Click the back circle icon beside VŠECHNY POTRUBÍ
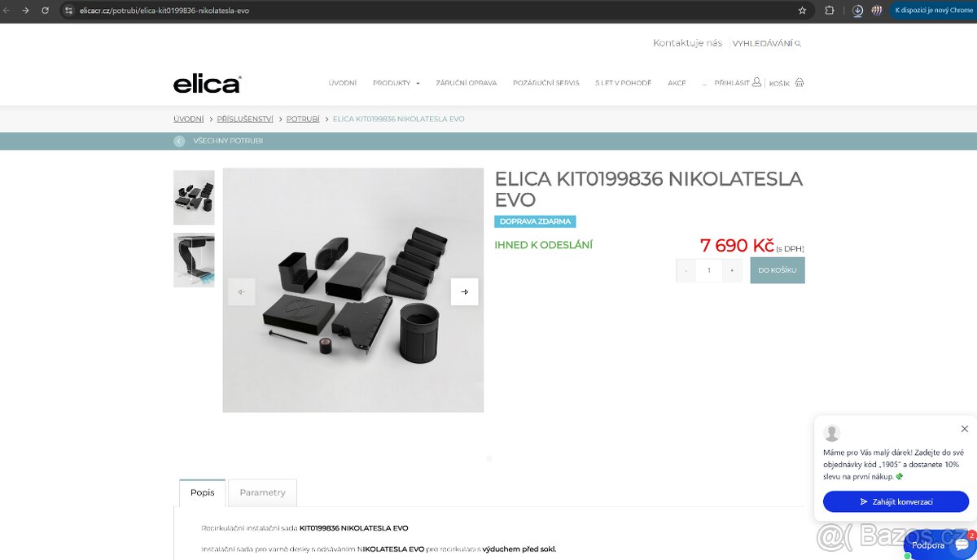The height and width of the screenshot is (560, 977). 179,141
